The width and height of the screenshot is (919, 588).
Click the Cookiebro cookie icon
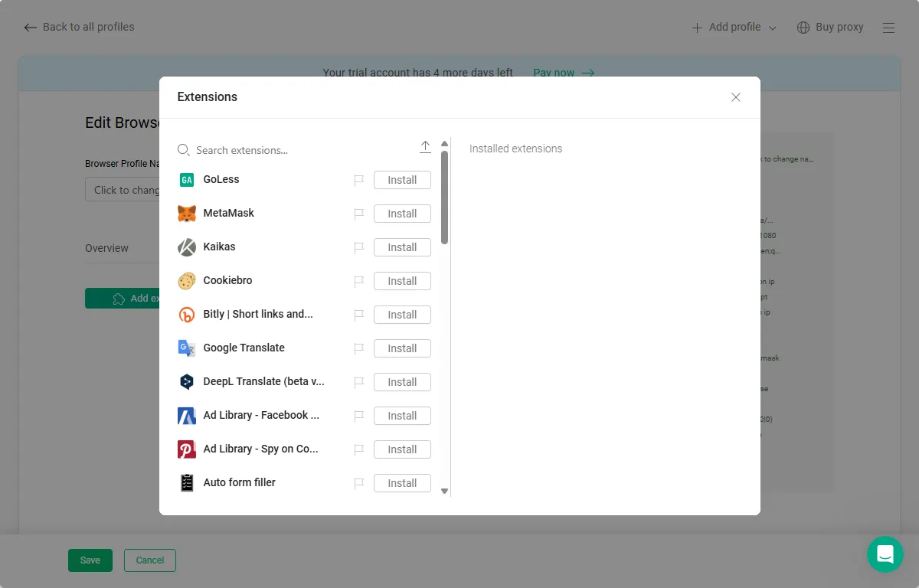tap(187, 281)
